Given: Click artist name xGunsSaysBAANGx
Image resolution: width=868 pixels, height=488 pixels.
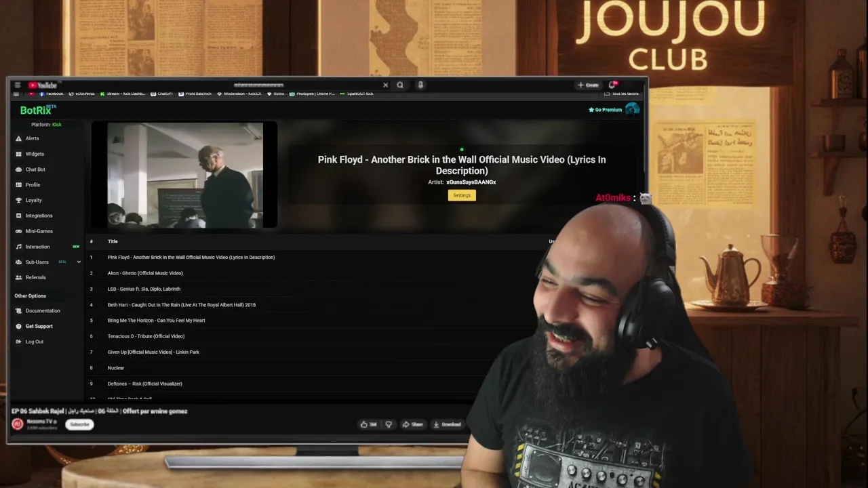Looking at the screenshot, I should coord(471,182).
